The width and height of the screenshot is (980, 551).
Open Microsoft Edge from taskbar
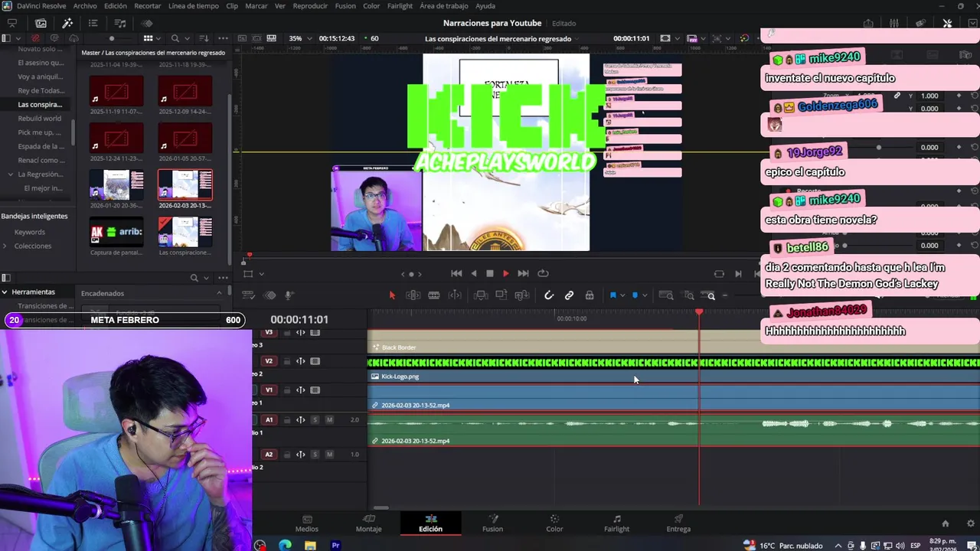point(285,546)
